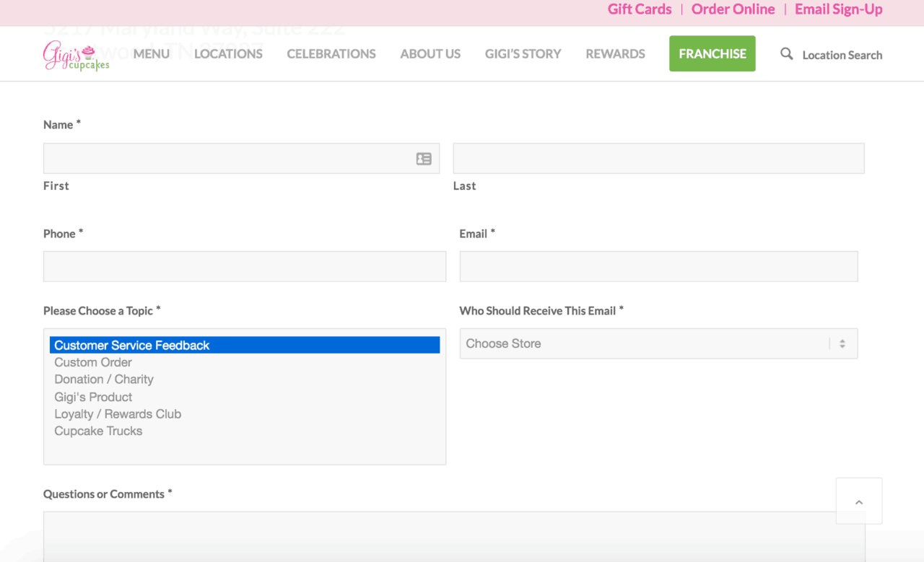Open the ABOUT US navigation item
This screenshot has height=562, width=924.
430,54
